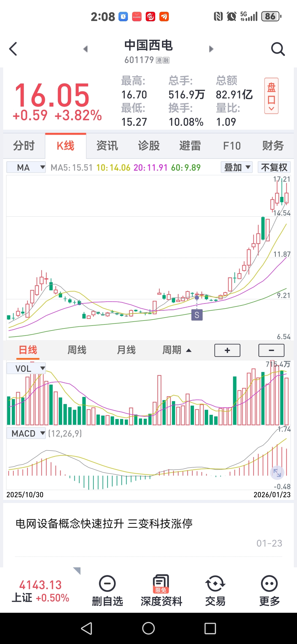The height and width of the screenshot is (644, 297).
Task: Tap MA 10: 14.06 value label
Action: pos(113,167)
